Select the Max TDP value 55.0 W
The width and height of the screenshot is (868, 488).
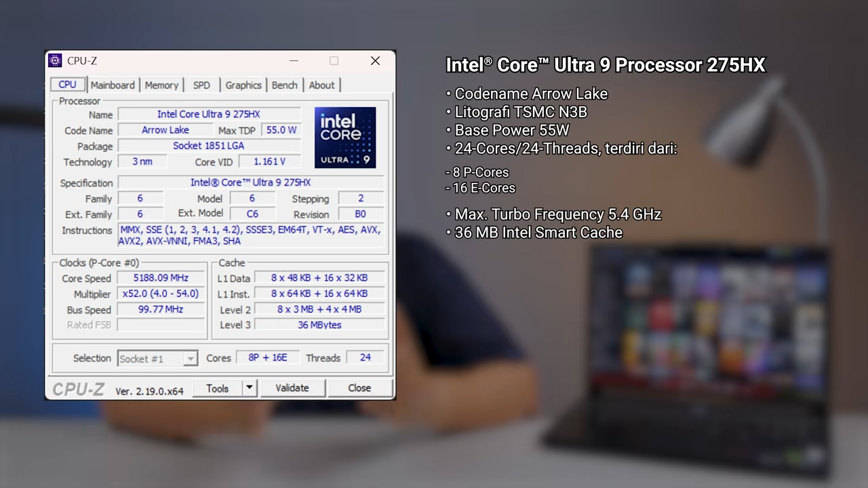(281, 130)
